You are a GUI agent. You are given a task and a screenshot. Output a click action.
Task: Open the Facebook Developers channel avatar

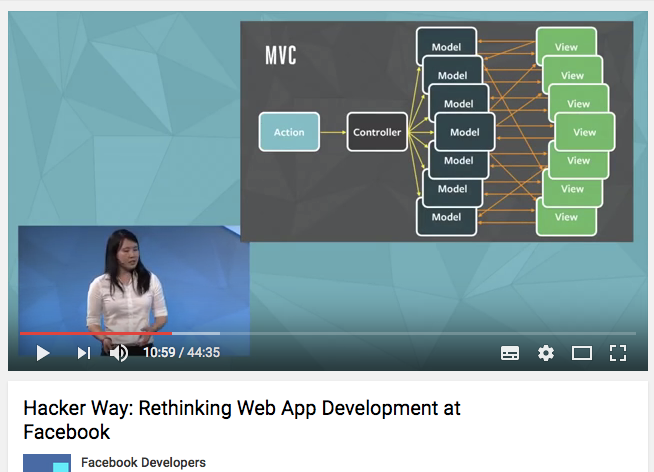point(47,463)
